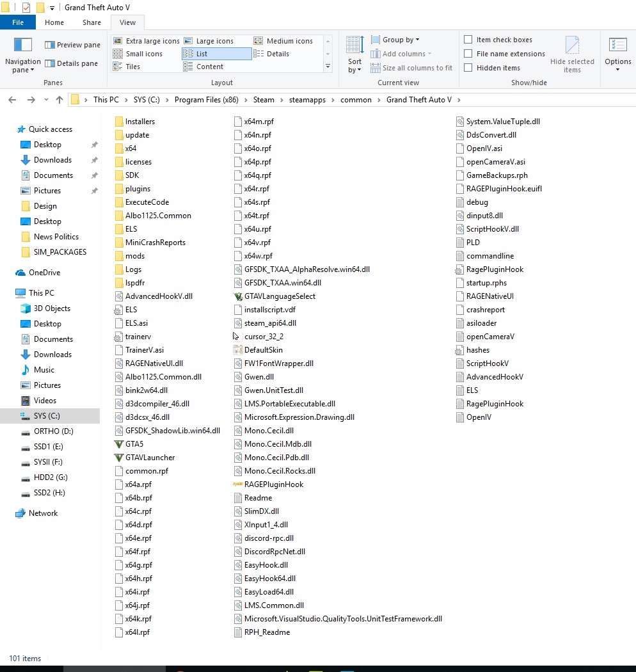
Task: Expand the Quick Access Toolbar customize arrow
Action: pos(52,8)
